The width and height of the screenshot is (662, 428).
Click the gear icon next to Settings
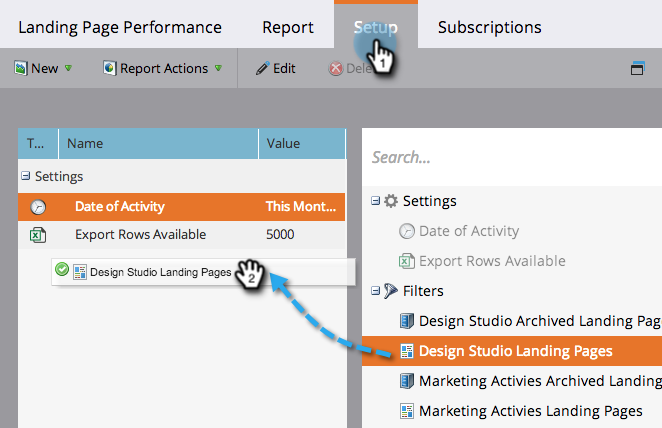(x=390, y=201)
